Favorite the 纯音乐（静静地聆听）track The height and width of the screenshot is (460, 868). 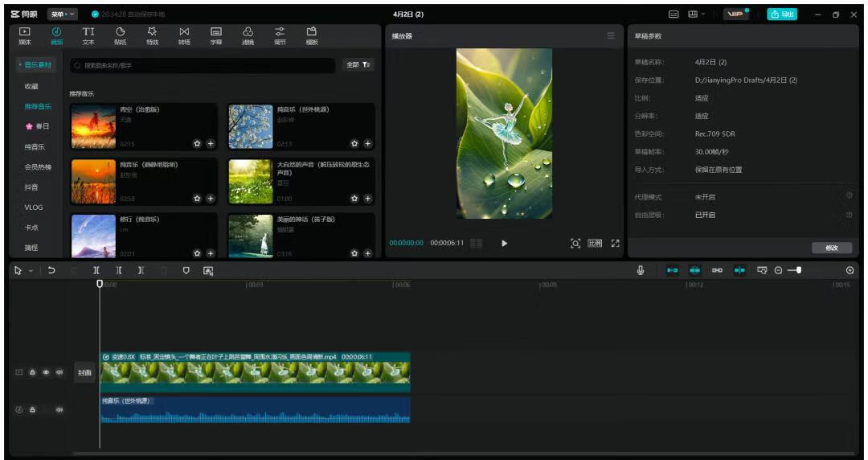tap(197, 199)
